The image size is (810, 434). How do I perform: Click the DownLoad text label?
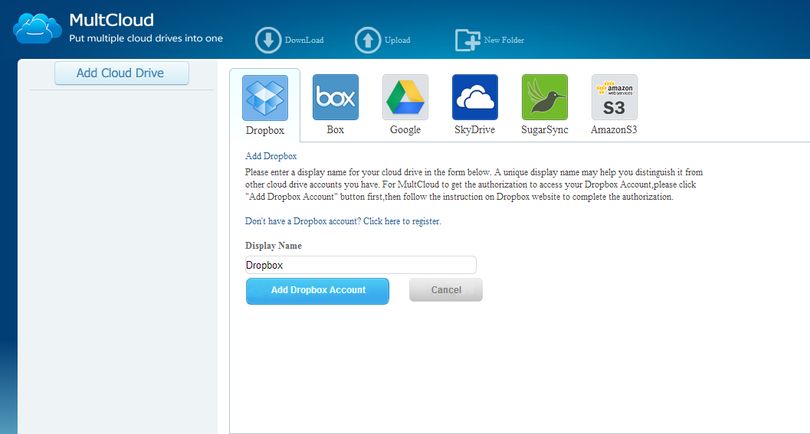[x=304, y=40]
